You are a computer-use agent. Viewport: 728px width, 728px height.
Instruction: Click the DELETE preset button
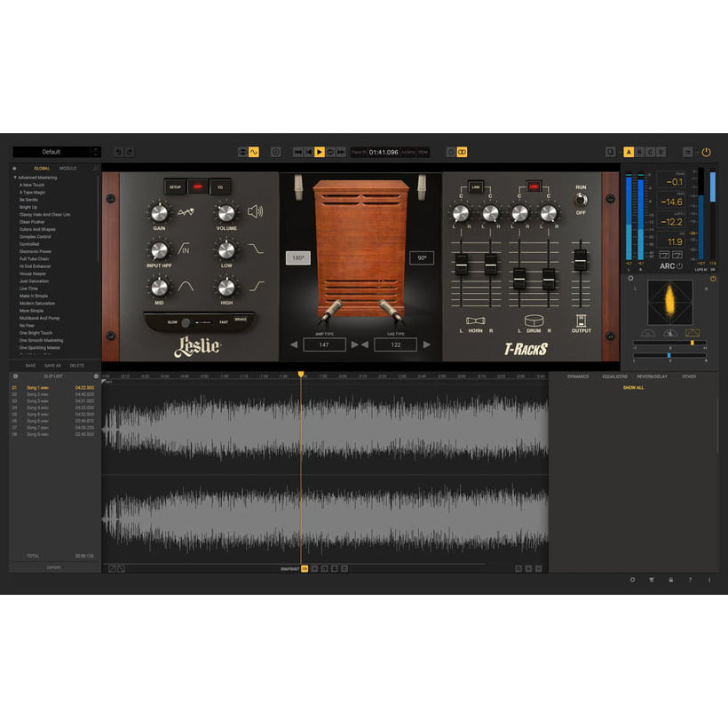click(77, 366)
